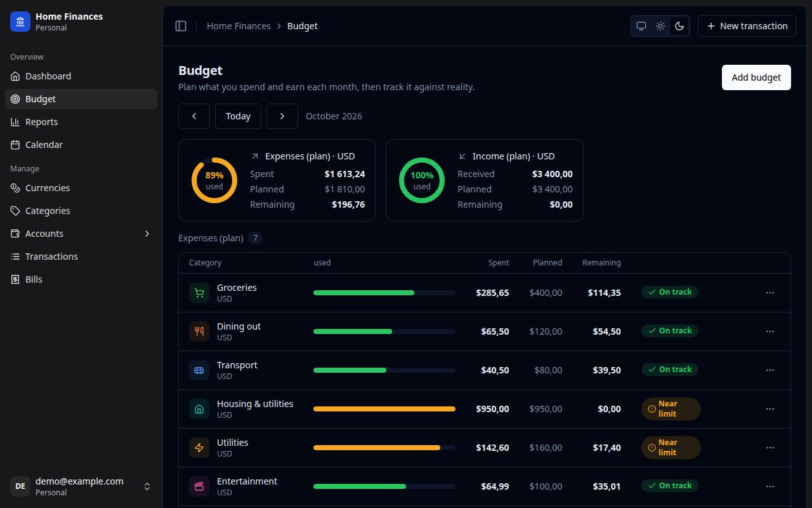Image resolution: width=812 pixels, height=508 pixels.
Task: Open the demo@example.com account switcher
Action: point(81,486)
